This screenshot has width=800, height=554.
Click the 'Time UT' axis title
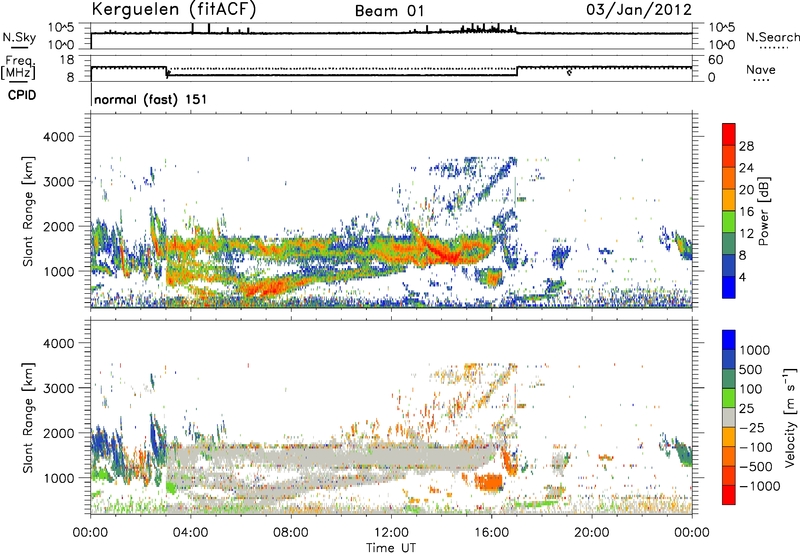[x=391, y=548]
